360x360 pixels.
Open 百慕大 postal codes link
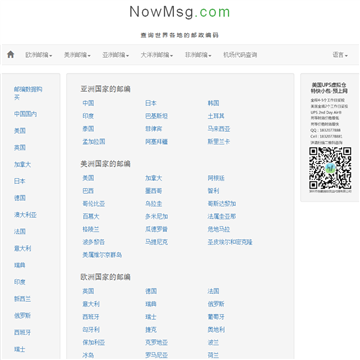[x=91, y=217]
